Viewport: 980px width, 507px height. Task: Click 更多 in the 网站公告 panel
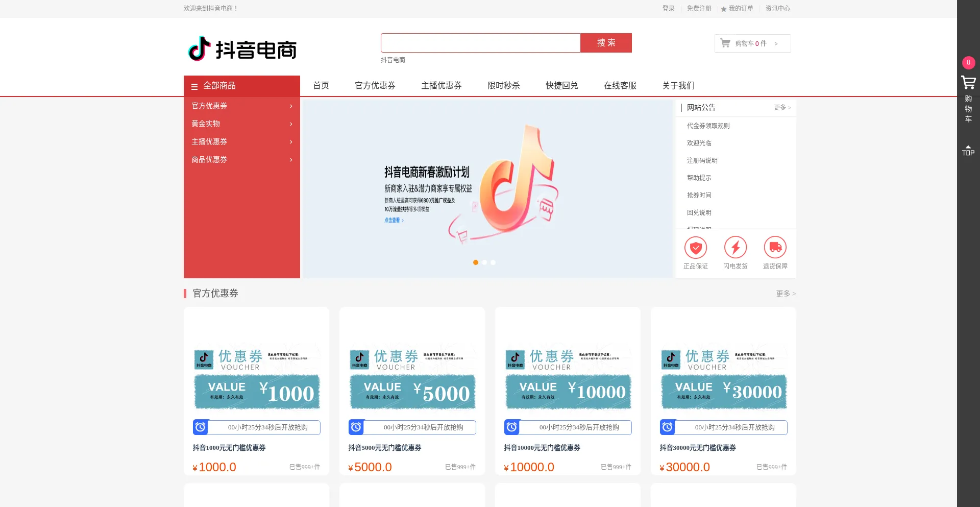[782, 108]
